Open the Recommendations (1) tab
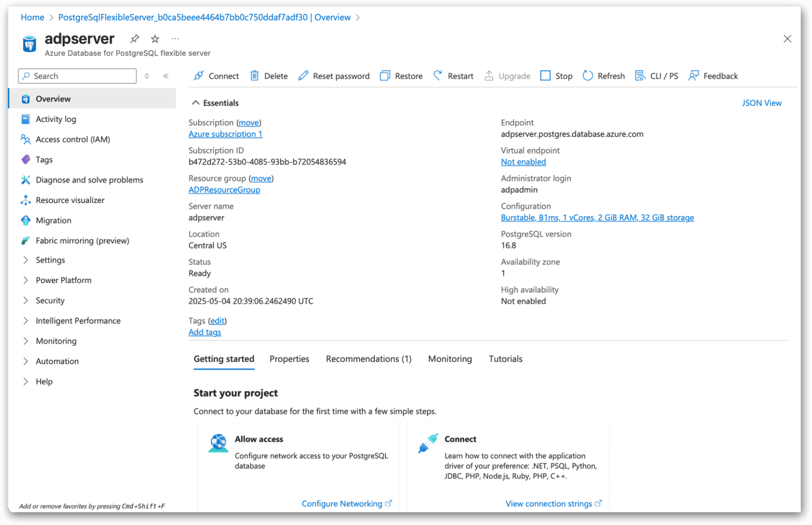This screenshot has height=525, width=812. click(368, 359)
